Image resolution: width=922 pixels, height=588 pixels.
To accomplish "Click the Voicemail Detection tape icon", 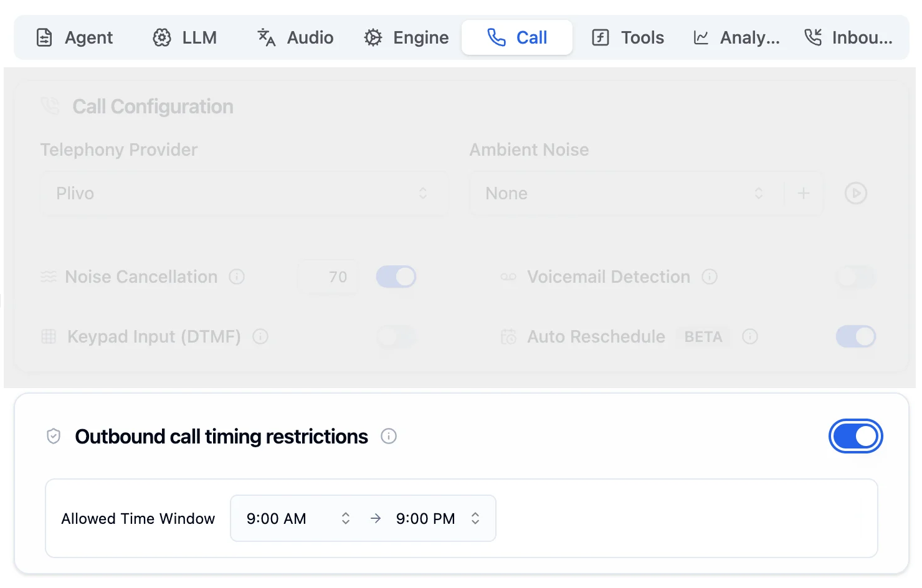I will pos(508,277).
